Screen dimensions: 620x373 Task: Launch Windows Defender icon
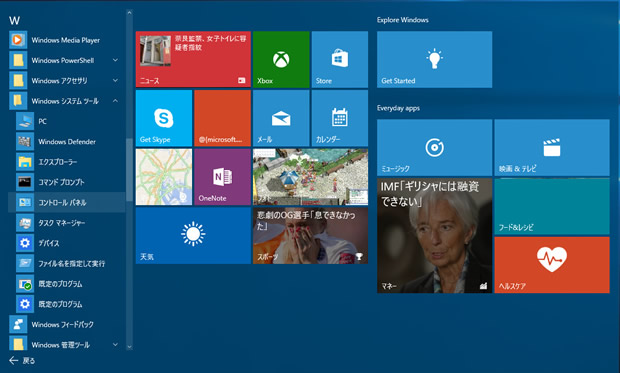point(25,142)
